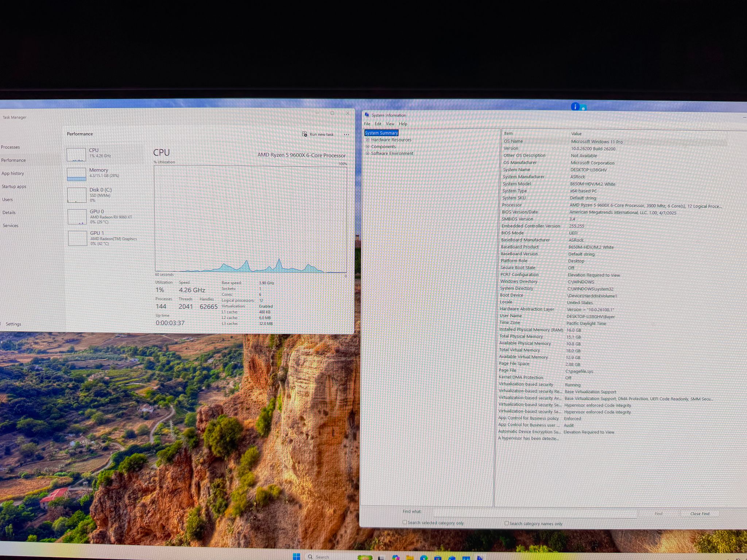Open the File menu in System Information

click(x=367, y=124)
